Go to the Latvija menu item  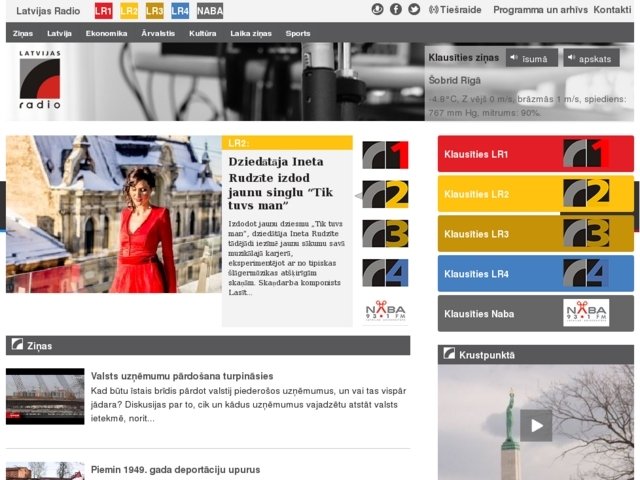coord(59,33)
